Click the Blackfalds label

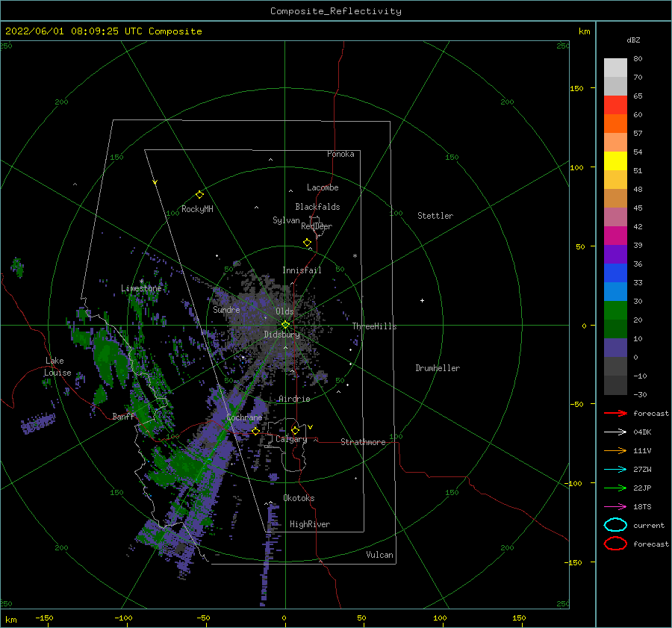coord(317,207)
